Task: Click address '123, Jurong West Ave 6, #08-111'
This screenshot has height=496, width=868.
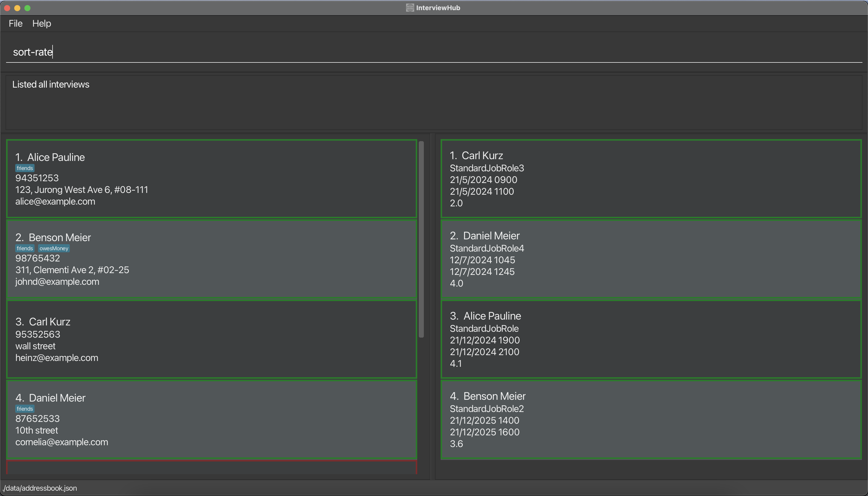Action: [x=82, y=190]
